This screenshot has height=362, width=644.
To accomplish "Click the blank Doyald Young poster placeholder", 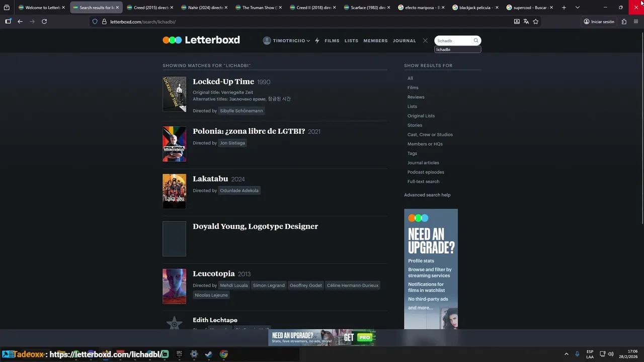I will tap(174, 239).
